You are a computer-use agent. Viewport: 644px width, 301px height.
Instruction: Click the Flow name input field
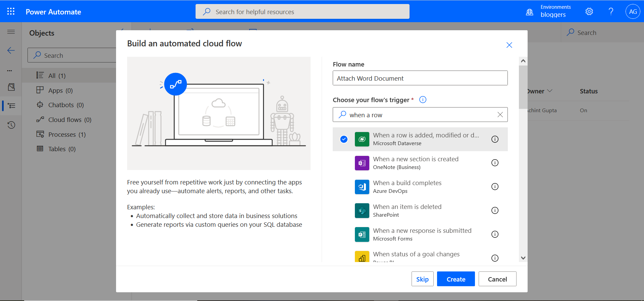click(420, 78)
